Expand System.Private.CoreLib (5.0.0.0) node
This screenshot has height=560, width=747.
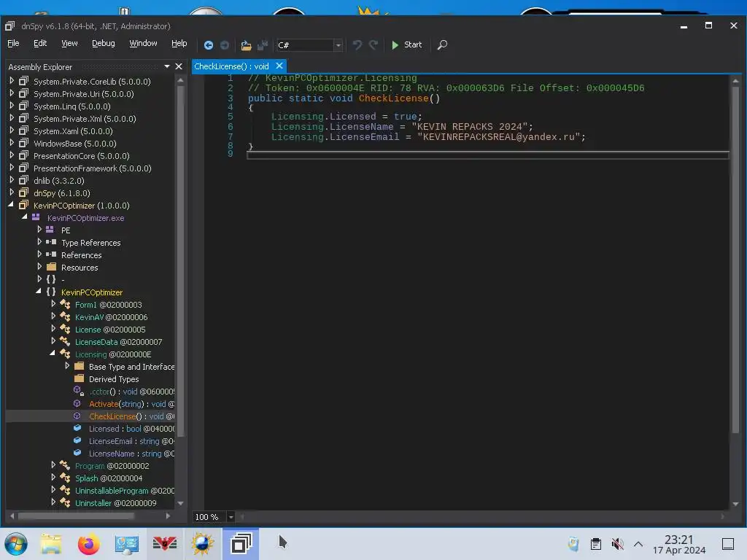pos(12,81)
